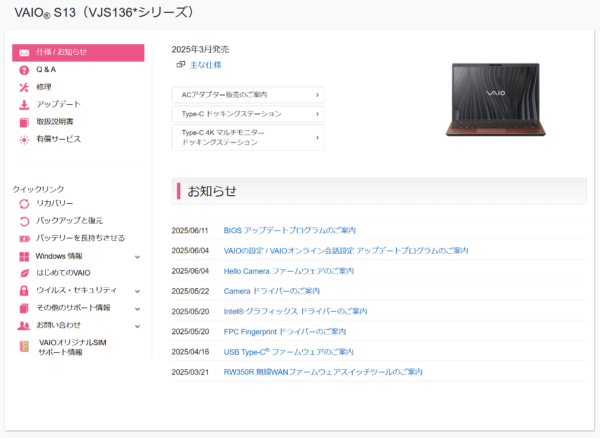This screenshot has height=438, width=600.
Task: Open Intel グラフィックス ドライバーのご案内 link
Action: pos(295,311)
